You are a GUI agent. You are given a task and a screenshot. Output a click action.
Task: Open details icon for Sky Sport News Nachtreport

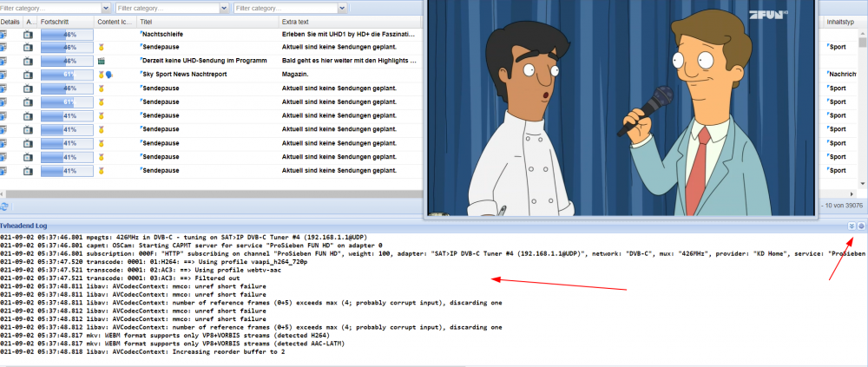click(3, 75)
